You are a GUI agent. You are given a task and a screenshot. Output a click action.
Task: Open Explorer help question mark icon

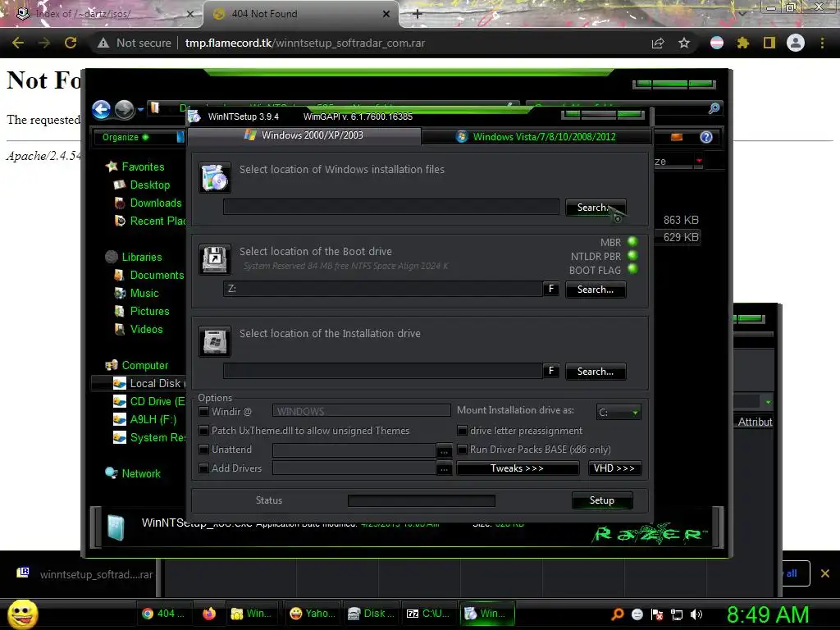(706, 137)
